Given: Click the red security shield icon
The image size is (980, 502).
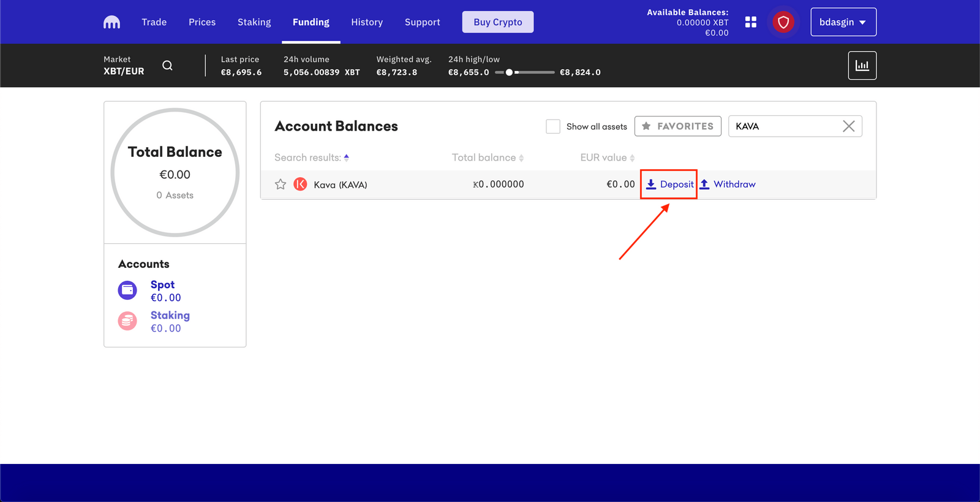Looking at the screenshot, I should click(x=783, y=22).
